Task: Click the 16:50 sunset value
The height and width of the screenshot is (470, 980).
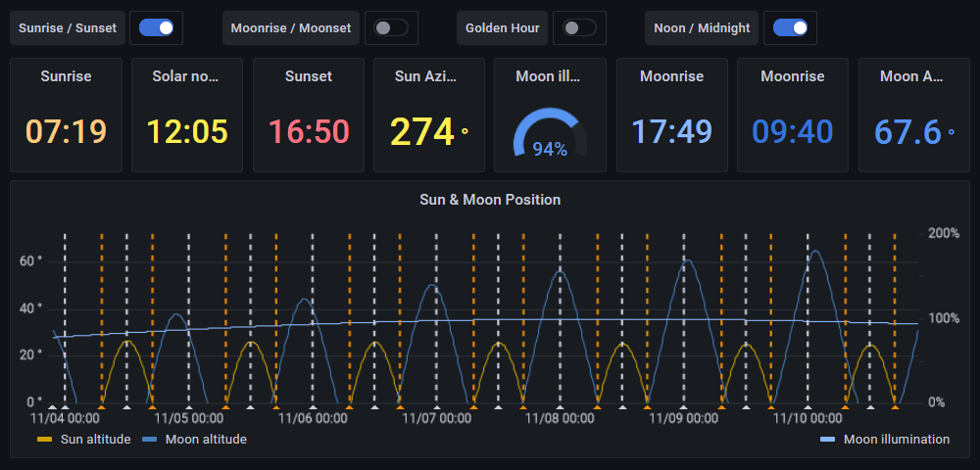Action: 309,132
